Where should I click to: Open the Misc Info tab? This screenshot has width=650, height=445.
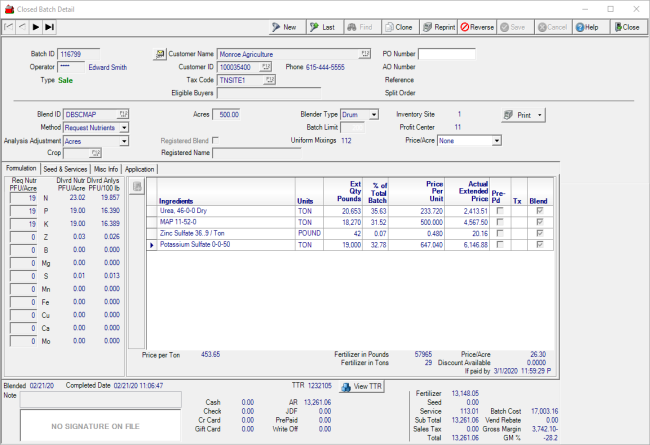coord(106,169)
